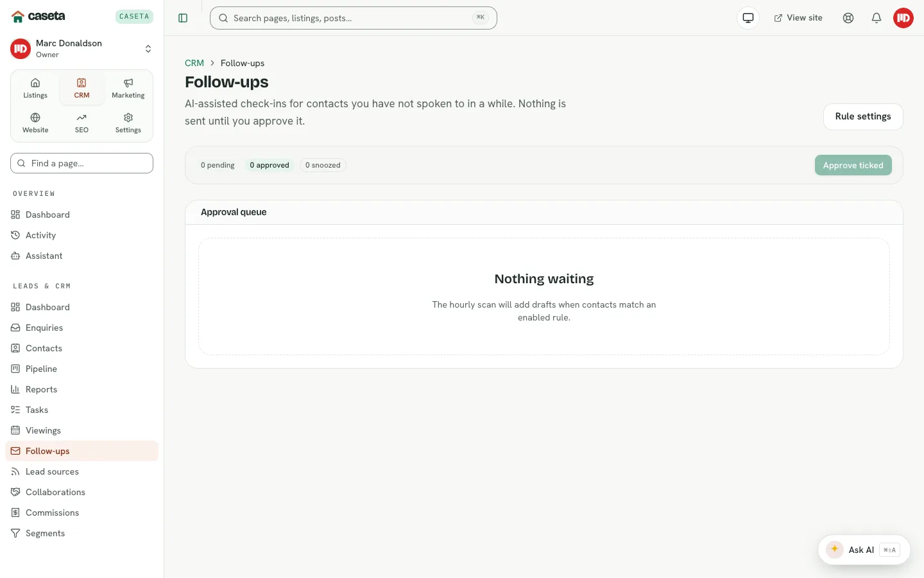The width and height of the screenshot is (924, 578).
Task: Open the user avatar in the top bar
Action: pos(903,18)
